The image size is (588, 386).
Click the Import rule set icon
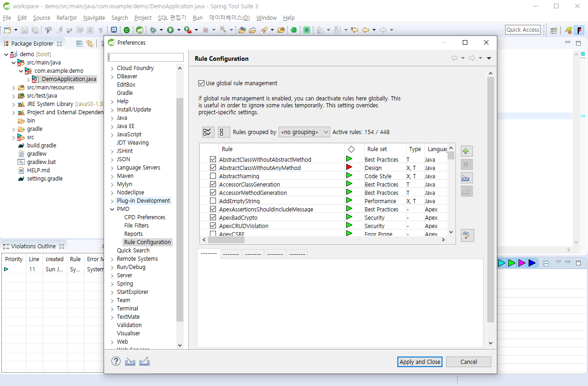[466, 178]
